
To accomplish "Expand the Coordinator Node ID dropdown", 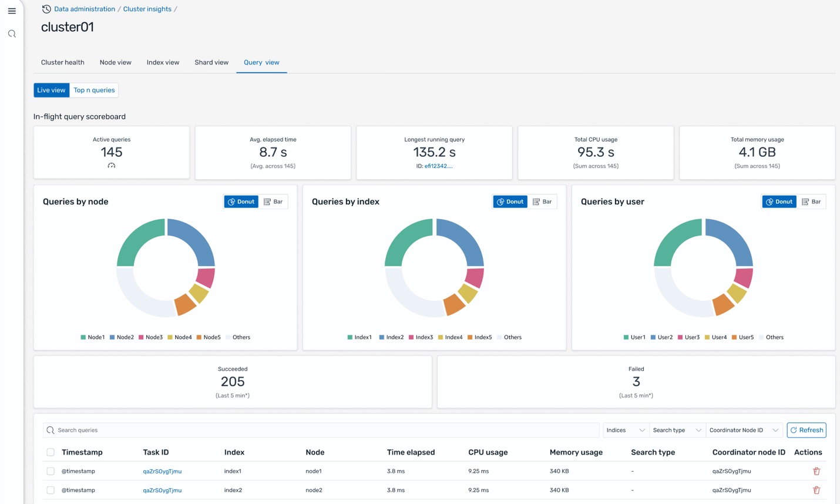I will coord(744,430).
